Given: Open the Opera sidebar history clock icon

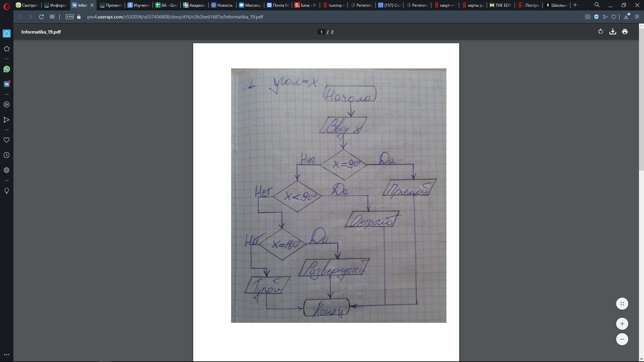Looking at the screenshot, I should [x=6, y=155].
